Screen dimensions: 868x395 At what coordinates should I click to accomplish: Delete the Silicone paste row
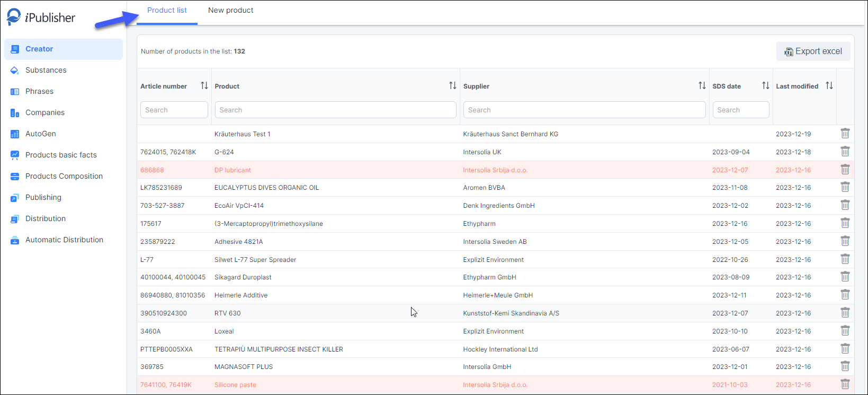[x=845, y=384]
